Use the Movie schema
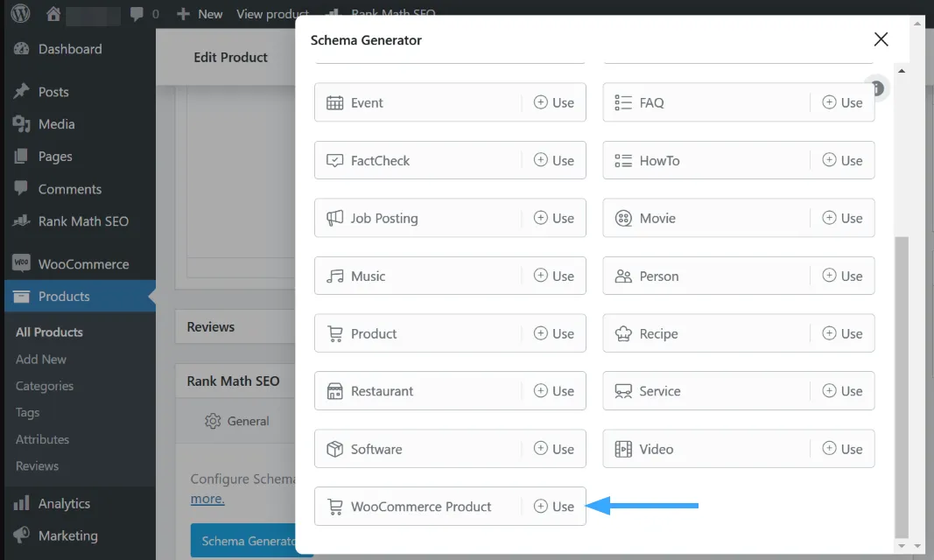 click(x=842, y=218)
